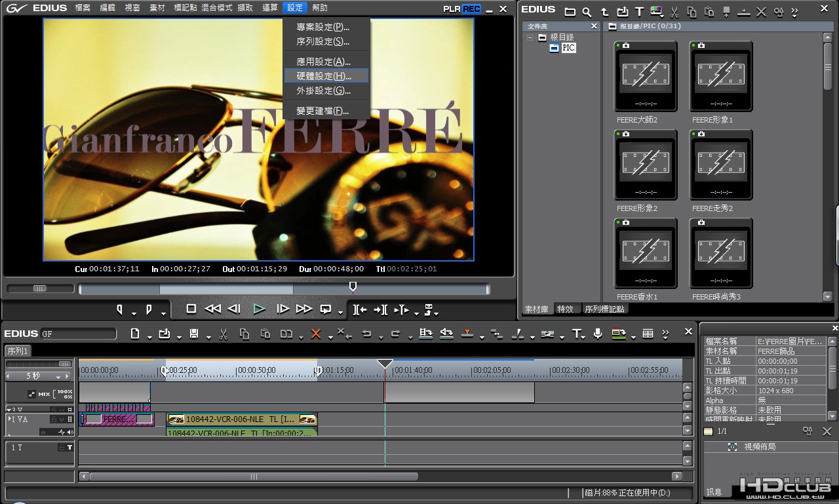The height and width of the screenshot is (504, 839).
Task: Set the Out point marker icon
Action: (149, 309)
